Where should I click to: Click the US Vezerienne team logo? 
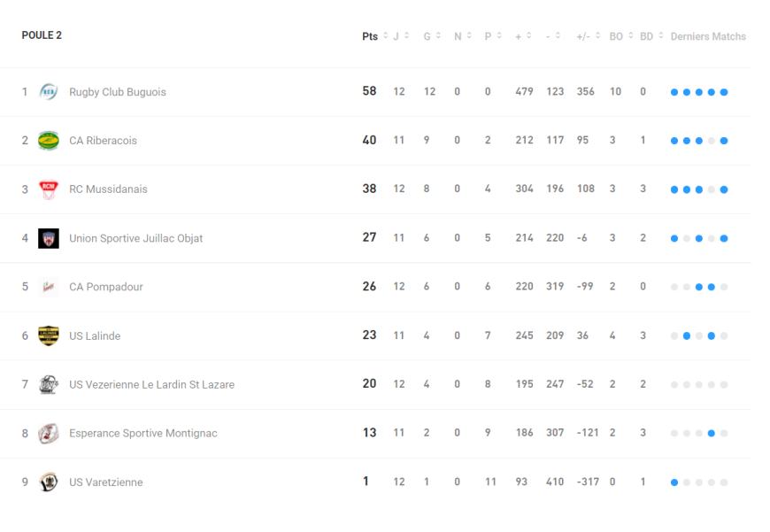pyautogui.click(x=49, y=384)
